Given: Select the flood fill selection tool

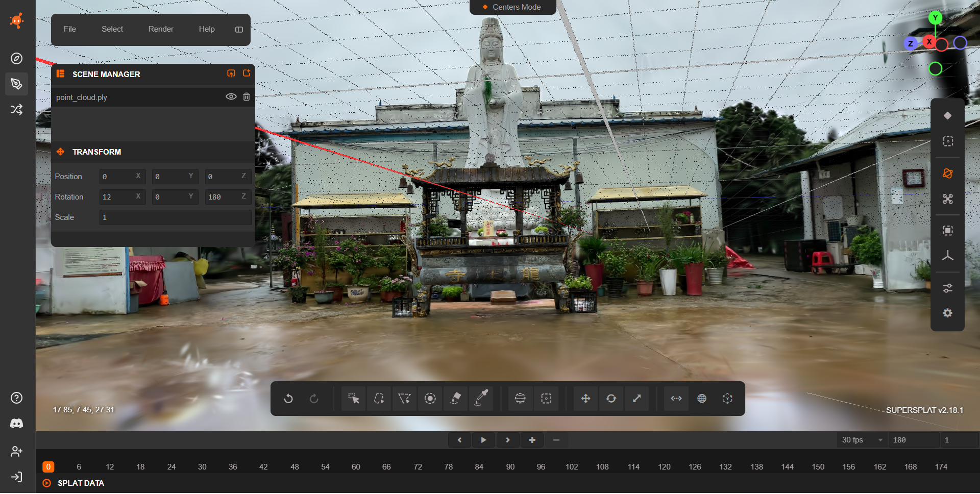Looking at the screenshot, I should click(x=456, y=399).
